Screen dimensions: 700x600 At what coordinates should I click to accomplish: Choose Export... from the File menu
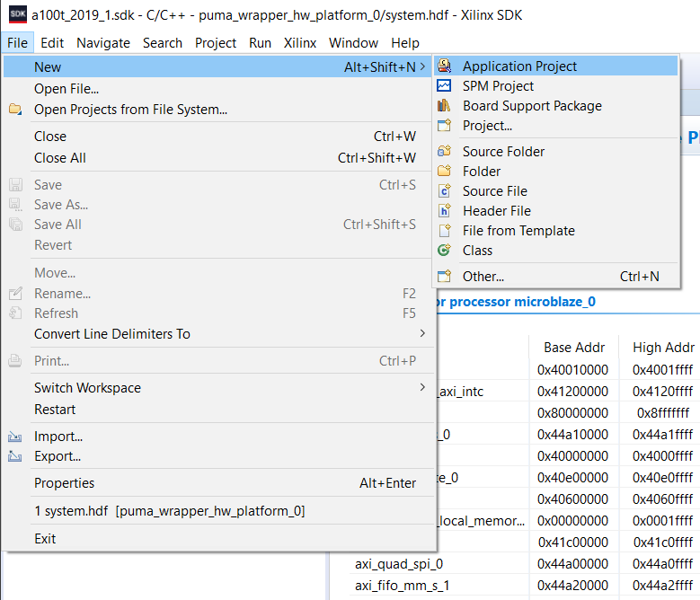point(218,456)
